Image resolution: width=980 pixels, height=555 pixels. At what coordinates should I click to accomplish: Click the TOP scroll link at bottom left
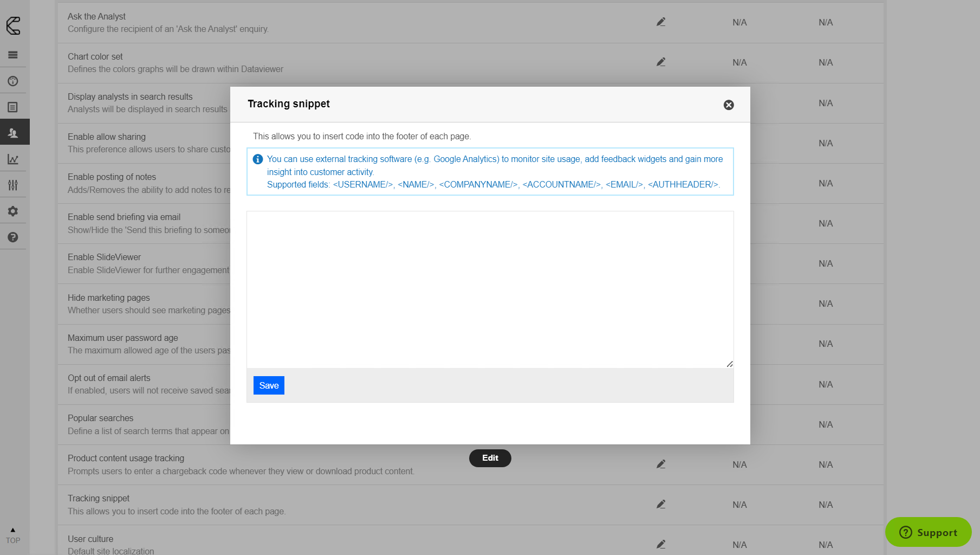pyautogui.click(x=13, y=535)
